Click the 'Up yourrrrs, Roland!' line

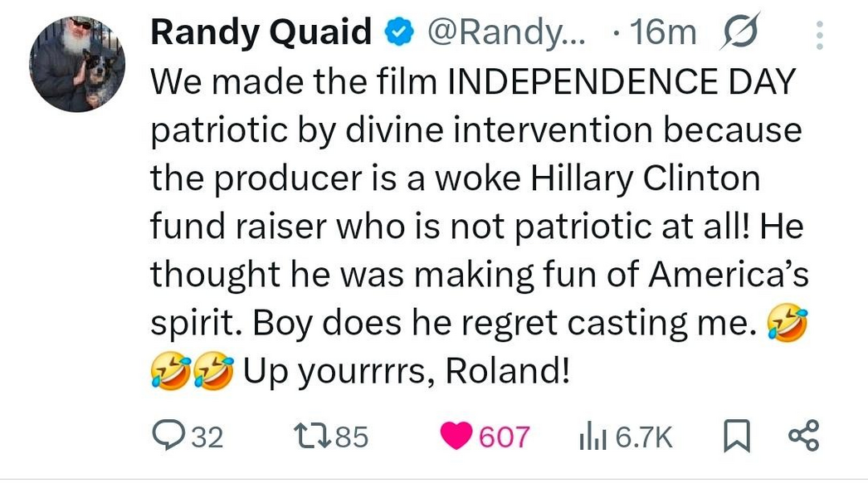pyautogui.click(x=407, y=371)
